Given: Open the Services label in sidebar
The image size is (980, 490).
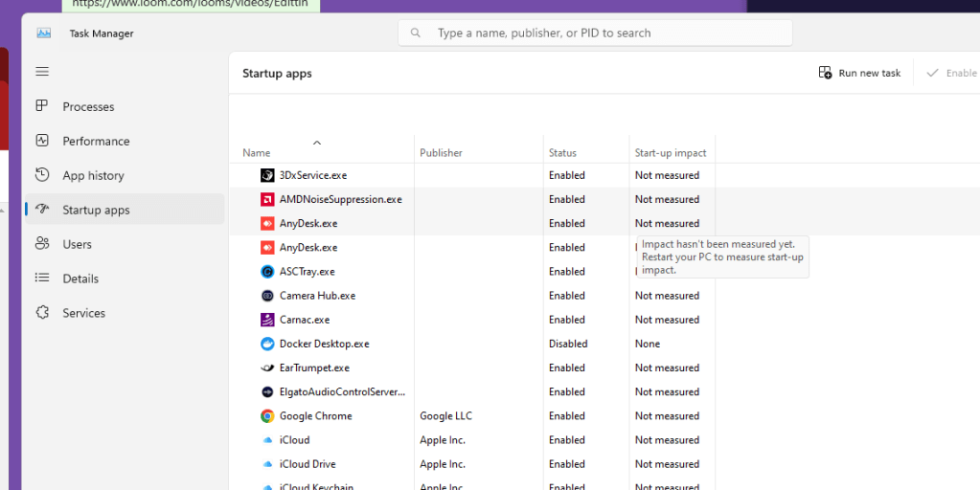Looking at the screenshot, I should click(83, 313).
